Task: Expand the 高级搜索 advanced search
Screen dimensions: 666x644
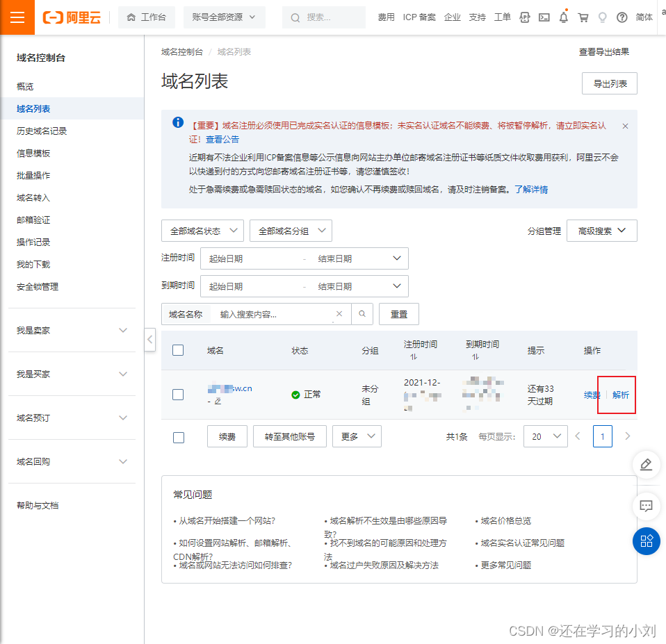Action: tap(602, 231)
